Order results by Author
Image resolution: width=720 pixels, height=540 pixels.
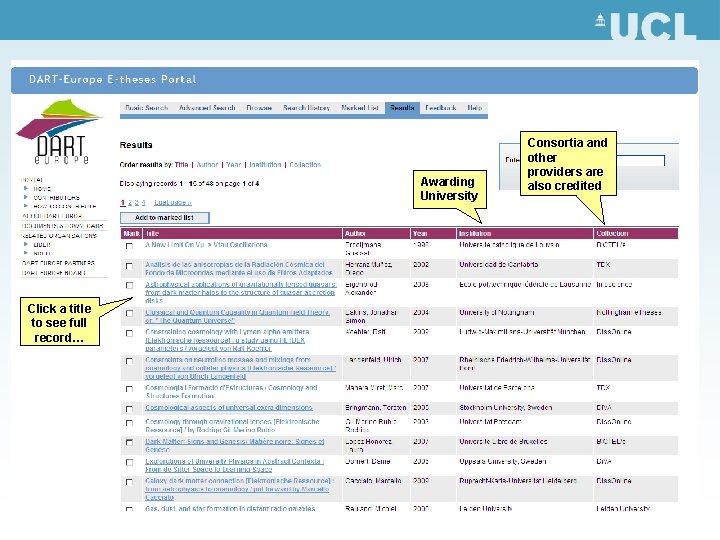pyautogui.click(x=207, y=164)
